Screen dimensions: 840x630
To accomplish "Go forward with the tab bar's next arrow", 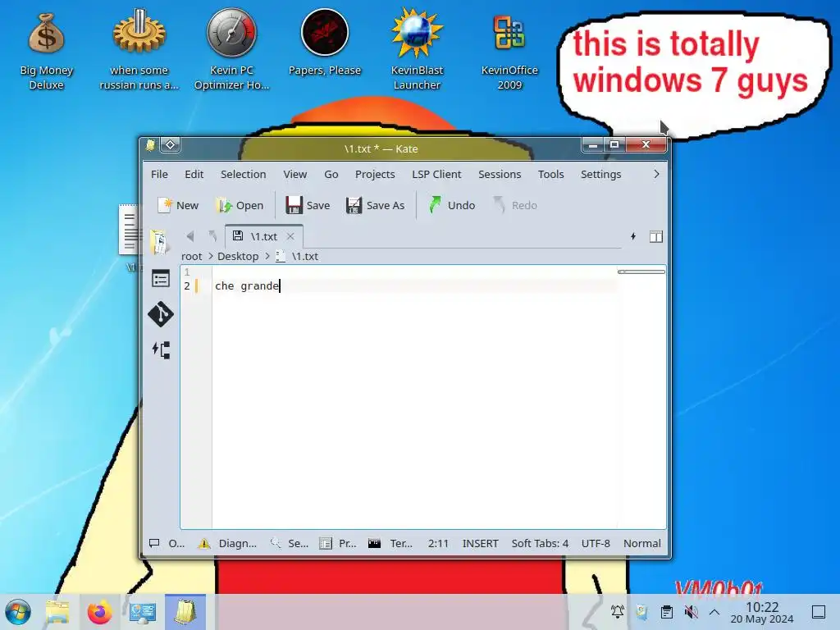I will pyautogui.click(x=212, y=236).
